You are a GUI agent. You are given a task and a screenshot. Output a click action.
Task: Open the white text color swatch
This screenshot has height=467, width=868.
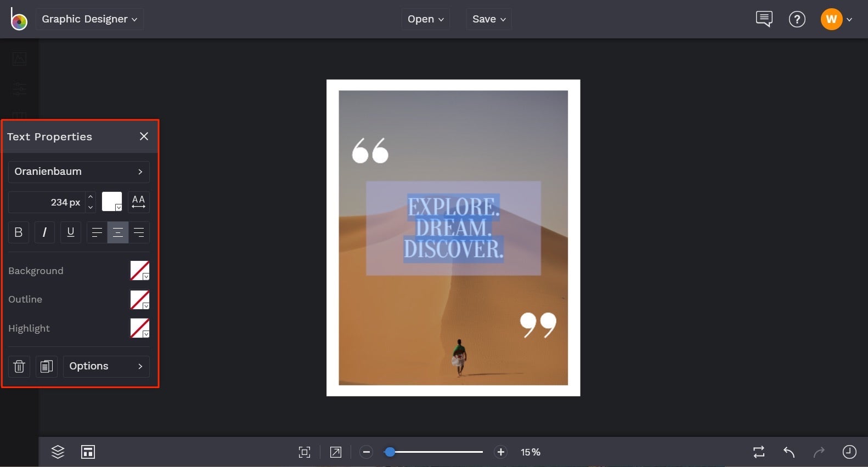point(112,202)
